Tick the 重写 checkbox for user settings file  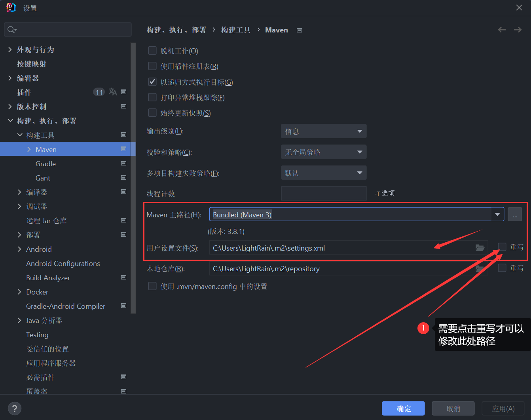click(502, 247)
